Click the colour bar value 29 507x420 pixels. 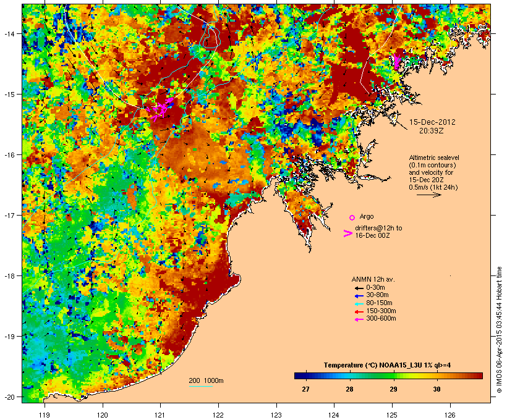393,389
